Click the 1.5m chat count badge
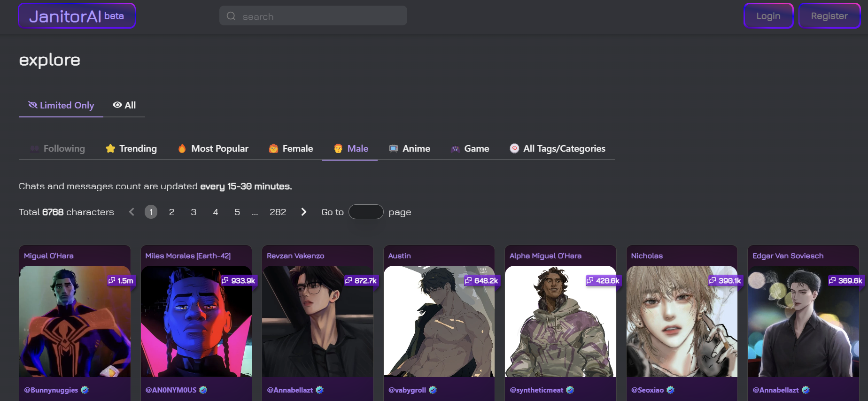This screenshot has height=401, width=868. coord(121,281)
